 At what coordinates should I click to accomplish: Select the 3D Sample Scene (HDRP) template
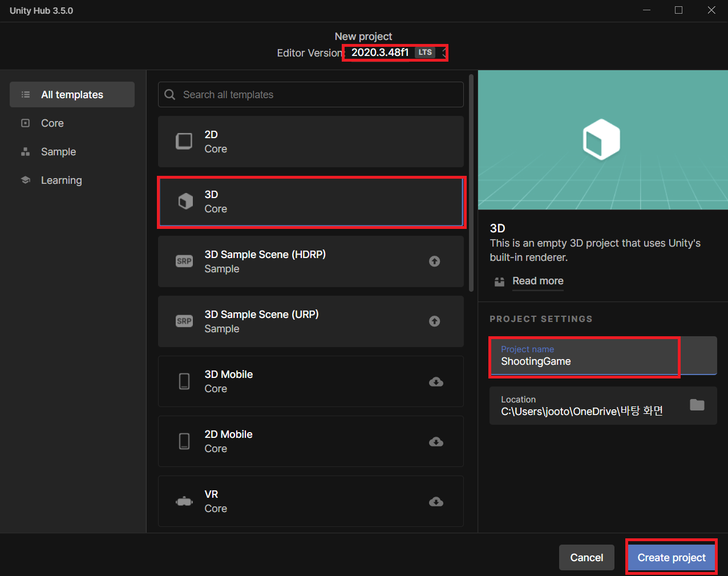pos(310,261)
